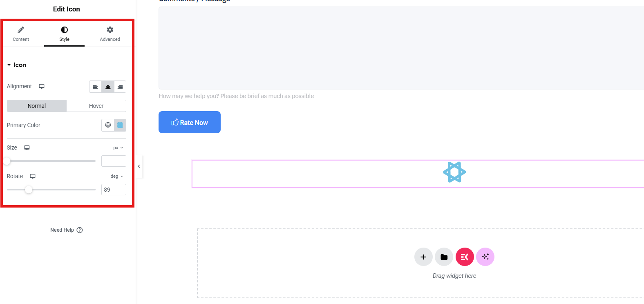This screenshot has height=304, width=644.
Task: Open the template library folder icon
Action: pos(444,257)
